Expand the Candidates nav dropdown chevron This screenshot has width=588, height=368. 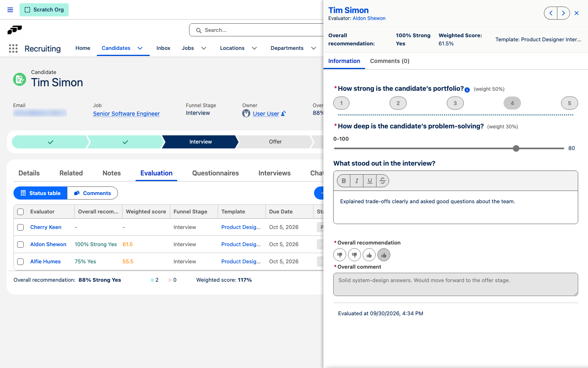140,48
